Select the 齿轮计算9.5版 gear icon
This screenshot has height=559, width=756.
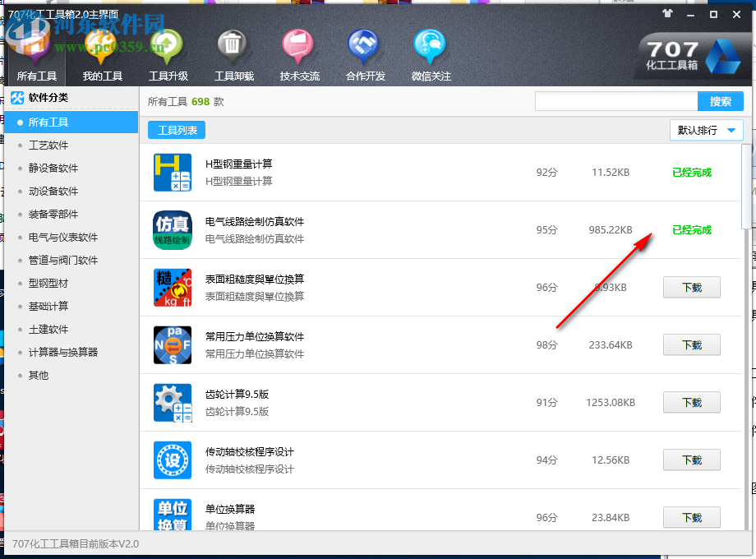tap(172, 403)
